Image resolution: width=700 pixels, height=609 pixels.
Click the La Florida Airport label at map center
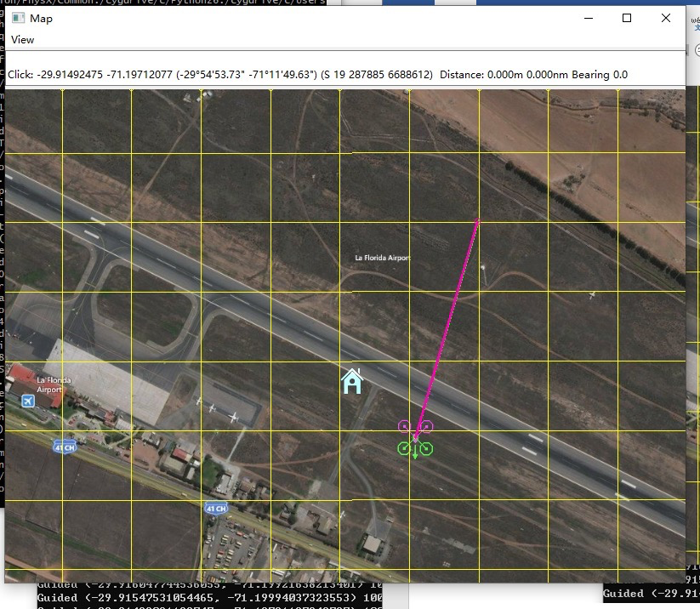tap(382, 257)
